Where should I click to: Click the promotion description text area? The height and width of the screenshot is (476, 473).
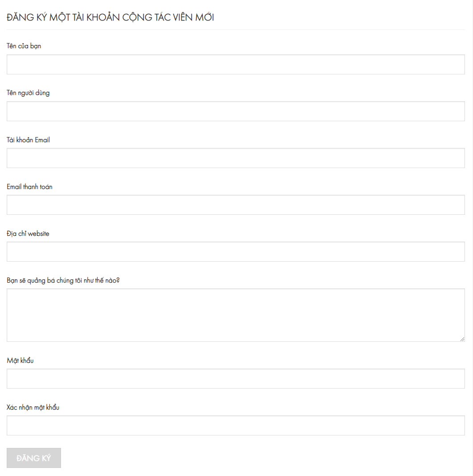pyautogui.click(x=236, y=315)
